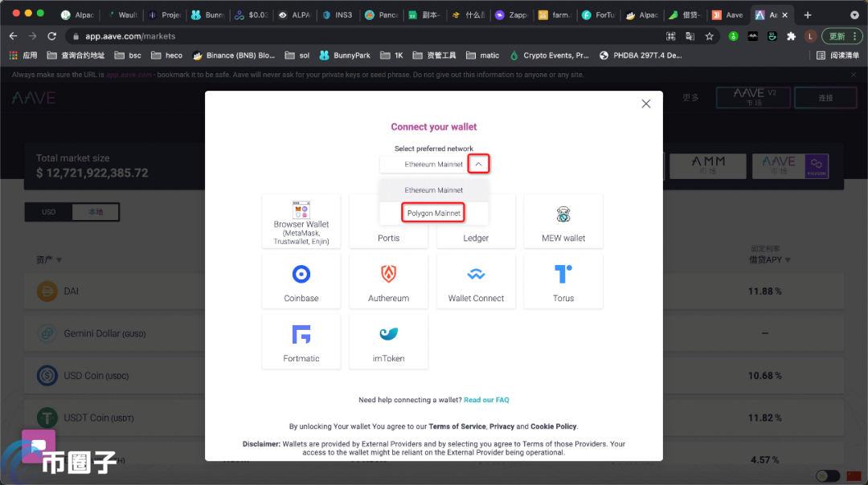
Task: Choose the Authereum wallet
Action: pyautogui.click(x=389, y=282)
